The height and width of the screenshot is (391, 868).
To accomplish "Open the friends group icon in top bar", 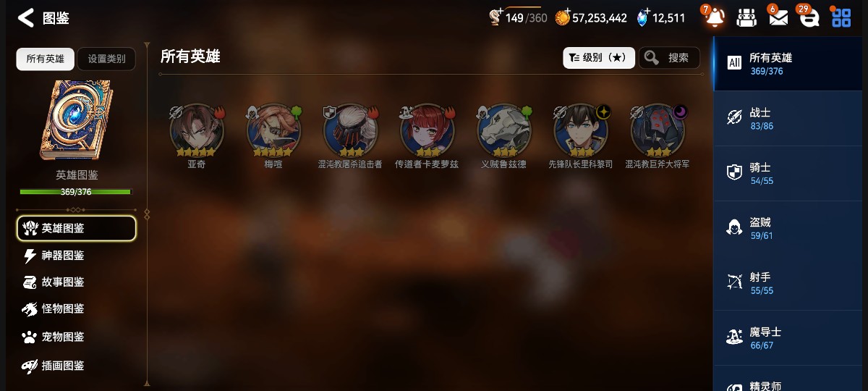I will [746, 18].
